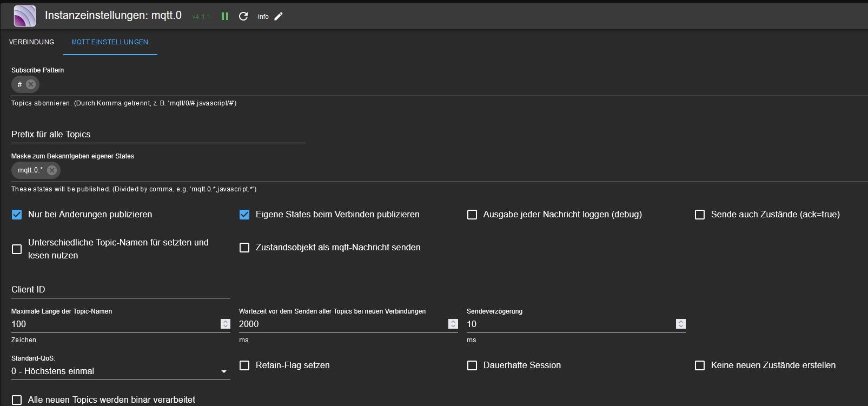The width and height of the screenshot is (868, 406).
Task: Pause the mqtt.0 instance
Action: coord(225,16)
